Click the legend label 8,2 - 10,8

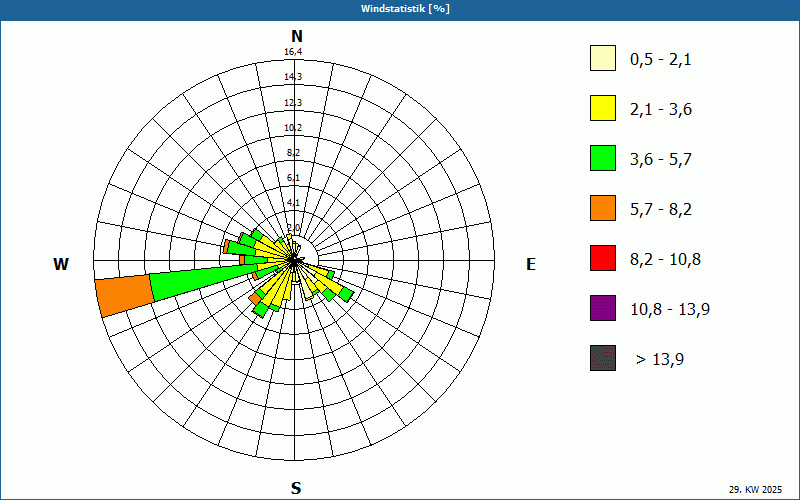point(665,260)
